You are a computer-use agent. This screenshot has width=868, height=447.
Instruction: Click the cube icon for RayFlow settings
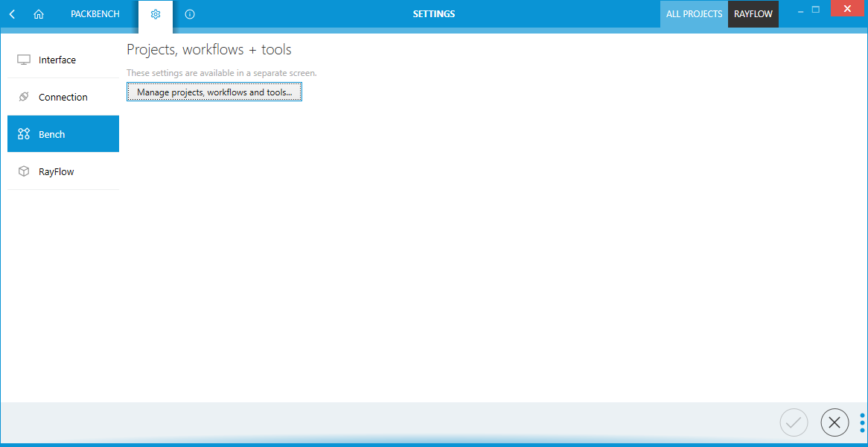click(x=24, y=171)
